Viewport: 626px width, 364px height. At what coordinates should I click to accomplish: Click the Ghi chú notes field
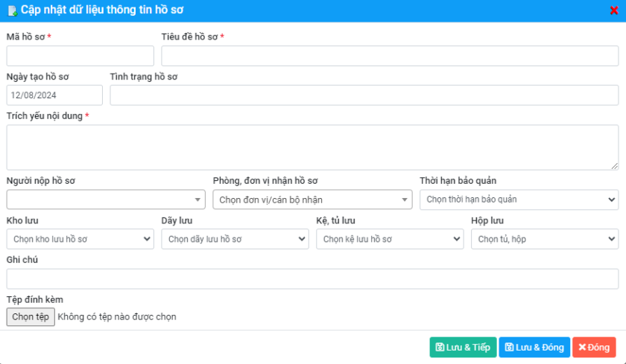pos(312,278)
